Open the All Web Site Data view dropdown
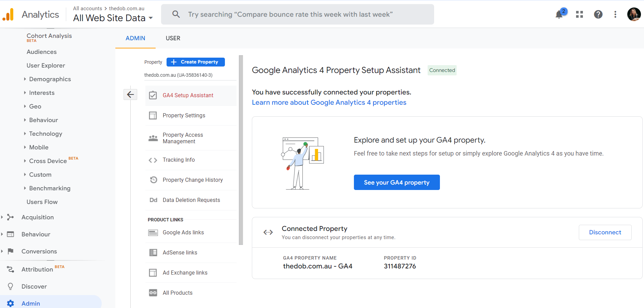The image size is (644, 308). pyautogui.click(x=113, y=18)
